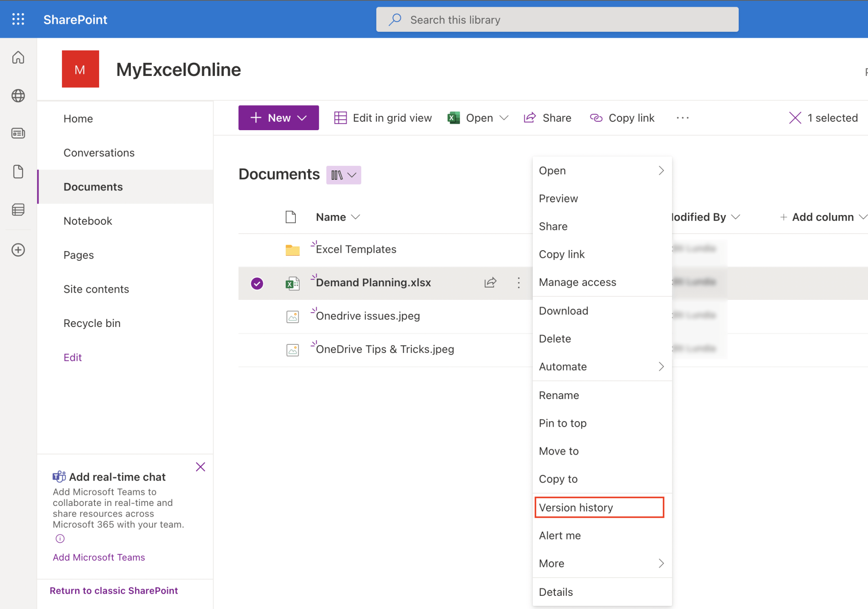
Task: Deselect the Demand Planning.xlsx checkbox
Action: (x=256, y=283)
